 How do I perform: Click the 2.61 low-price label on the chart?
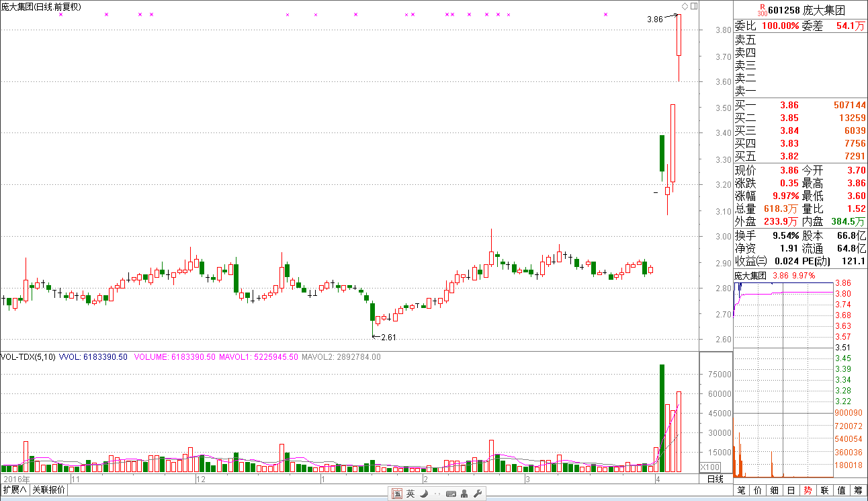388,338
